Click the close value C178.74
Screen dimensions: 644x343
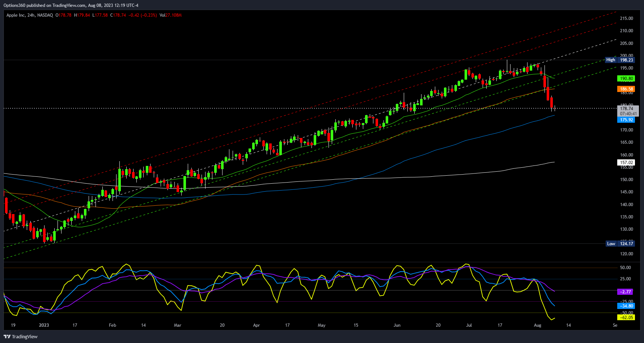coord(118,15)
